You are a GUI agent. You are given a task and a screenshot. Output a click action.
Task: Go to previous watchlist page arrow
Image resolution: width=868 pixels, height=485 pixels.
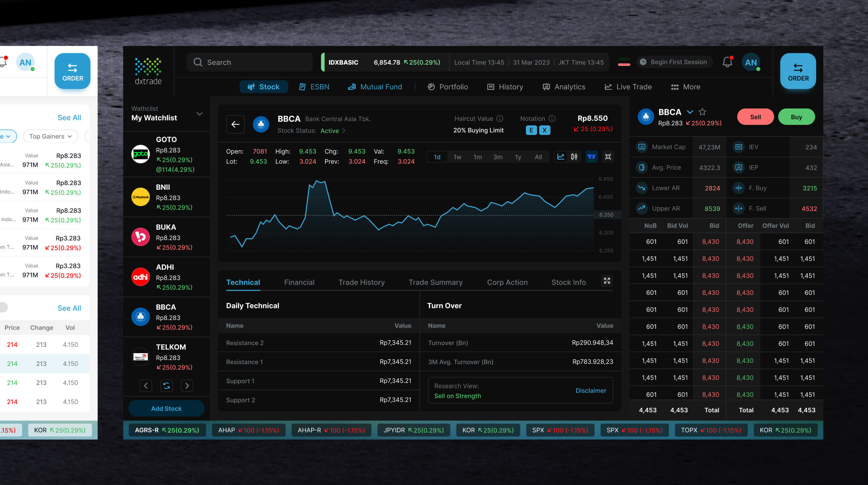[x=146, y=385]
